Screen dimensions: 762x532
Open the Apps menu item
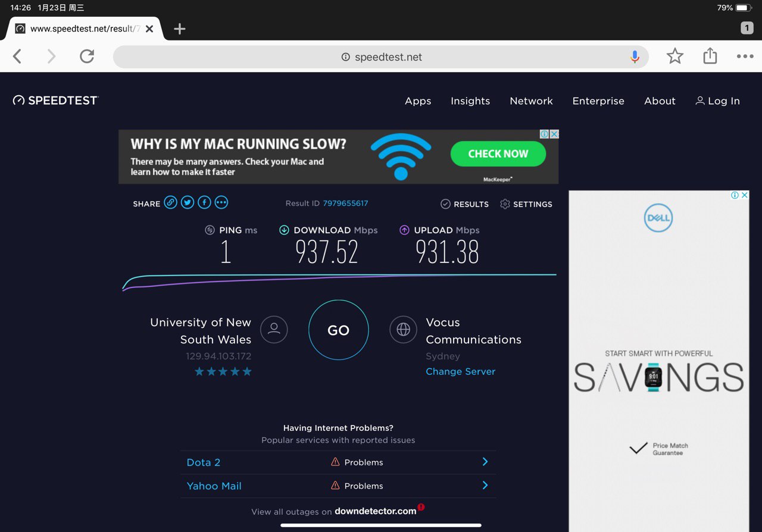[418, 101]
